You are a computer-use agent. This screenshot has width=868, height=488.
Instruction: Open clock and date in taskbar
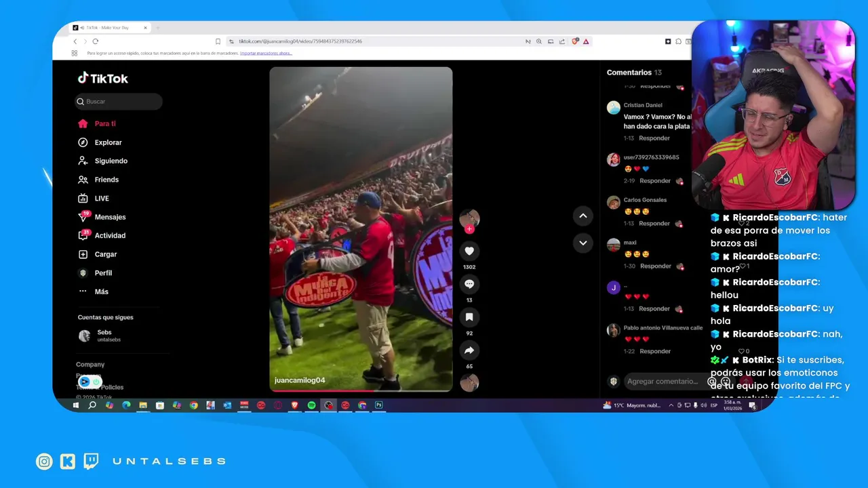tap(732, 405)
